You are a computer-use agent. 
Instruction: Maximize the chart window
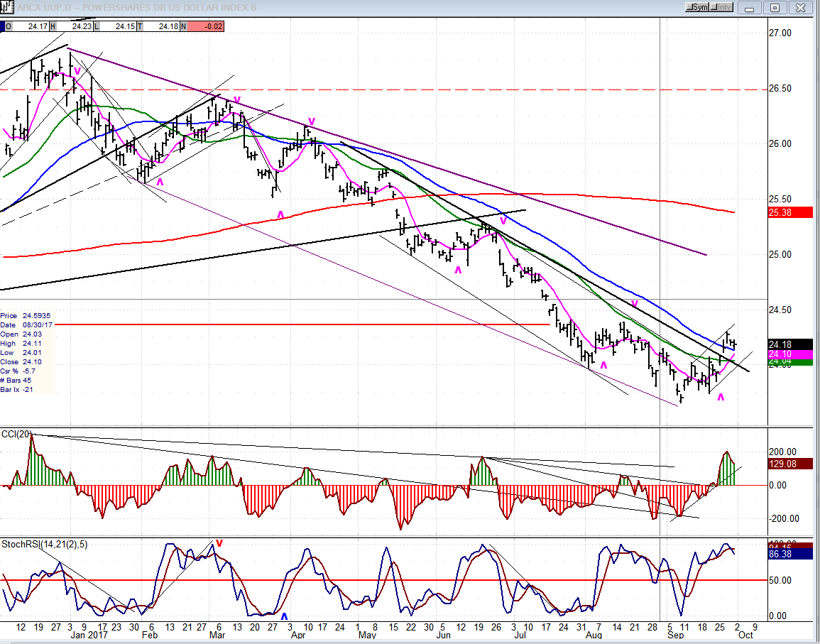coord(775,7)
